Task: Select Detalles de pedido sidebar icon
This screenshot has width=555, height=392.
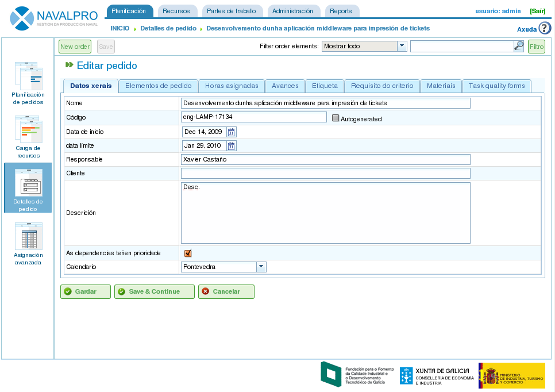Action: 28,183
